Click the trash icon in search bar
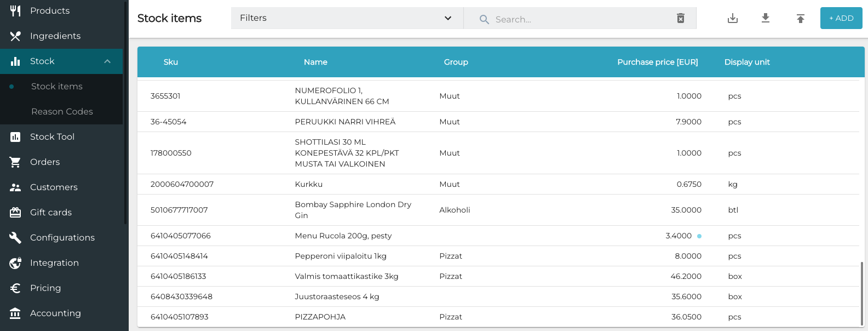868x331 pixels. tap(680, 19)
